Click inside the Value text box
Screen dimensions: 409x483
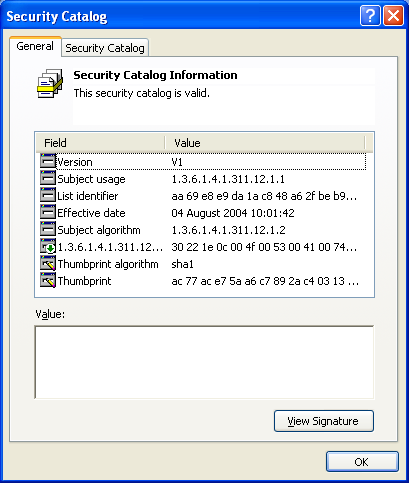point(204,362)
